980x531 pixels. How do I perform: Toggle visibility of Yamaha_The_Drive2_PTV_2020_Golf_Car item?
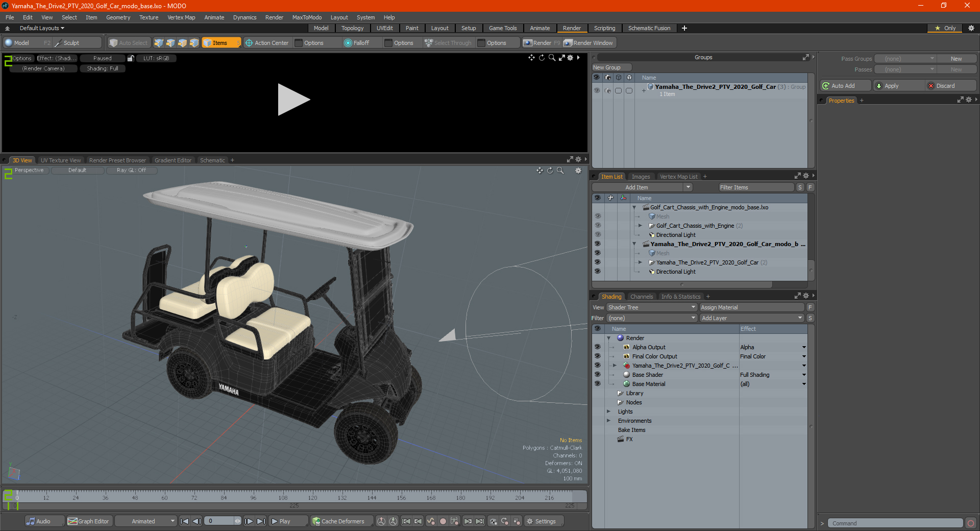[597, 262]
